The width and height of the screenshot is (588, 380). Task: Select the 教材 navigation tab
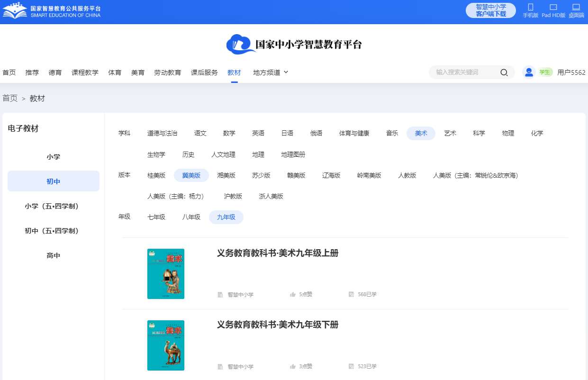point(234,72)
